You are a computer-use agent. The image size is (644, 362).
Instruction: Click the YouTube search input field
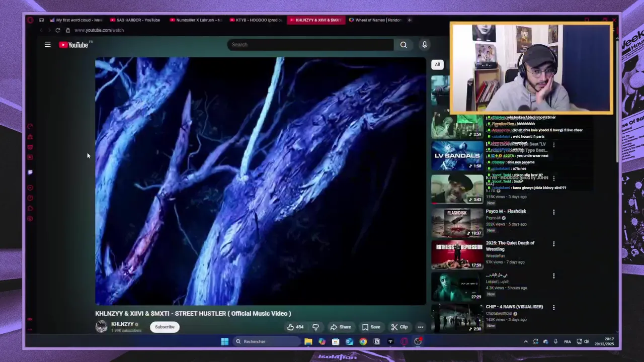(310, 45)
